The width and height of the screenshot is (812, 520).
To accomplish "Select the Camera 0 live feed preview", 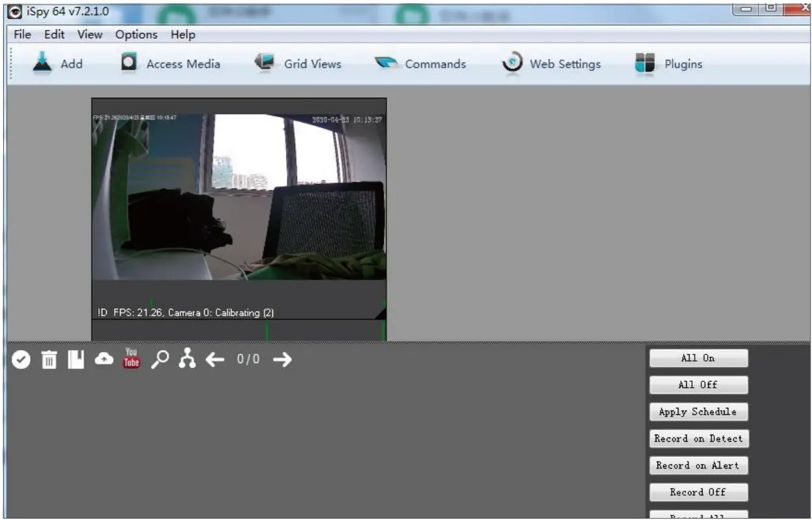I will tap(239, 209).
